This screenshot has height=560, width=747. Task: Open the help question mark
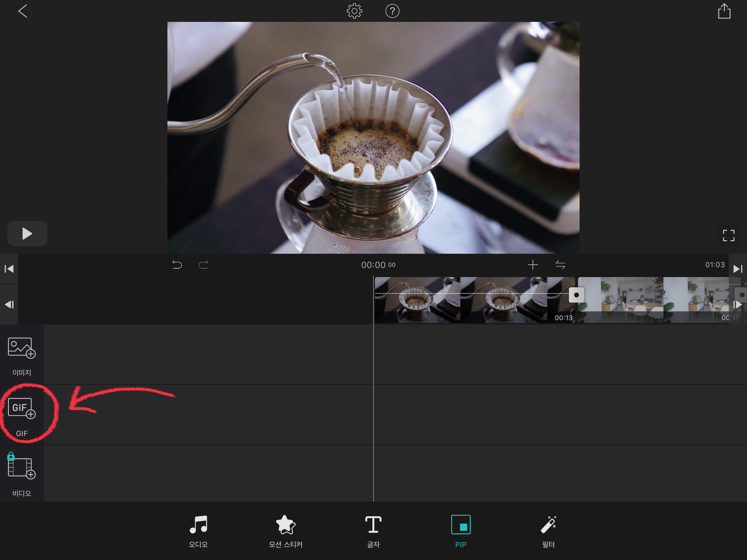pos(392,11)
